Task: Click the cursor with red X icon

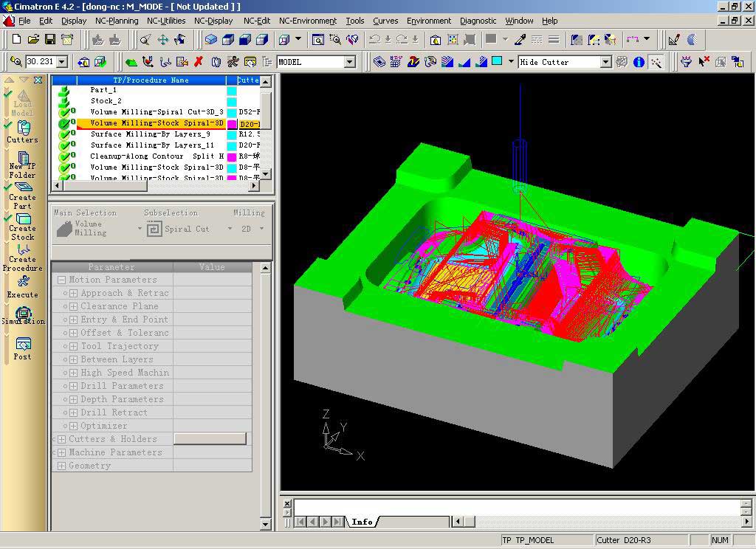Action: [704, 62]
